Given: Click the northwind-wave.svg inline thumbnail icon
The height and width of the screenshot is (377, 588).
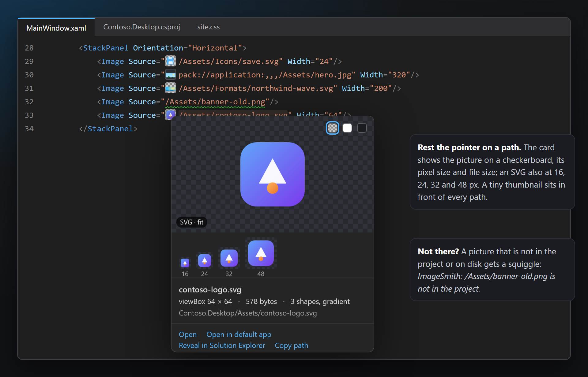Looking at the screenshot, I should click(x=171, y=88).
